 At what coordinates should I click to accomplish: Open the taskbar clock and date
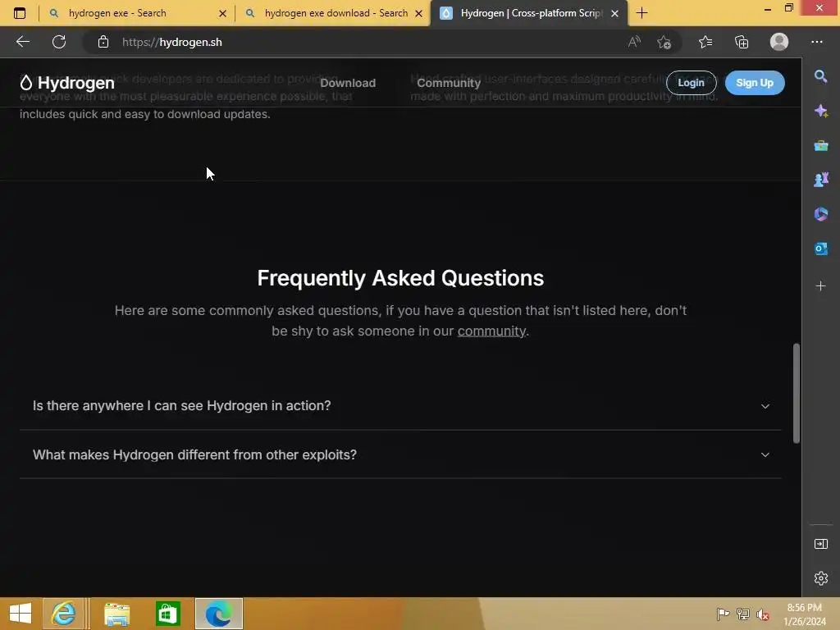click(x=805, y=614)
